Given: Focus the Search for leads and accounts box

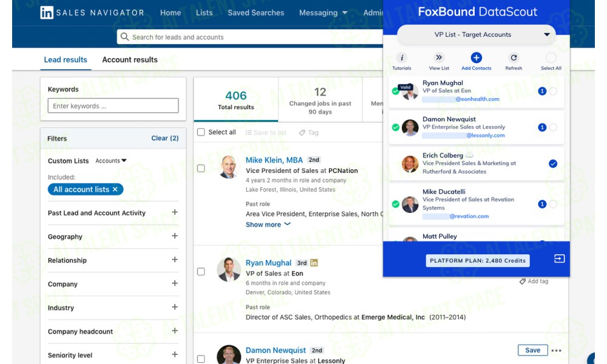Looking at the screenshot, I should (x=250, y=37).
